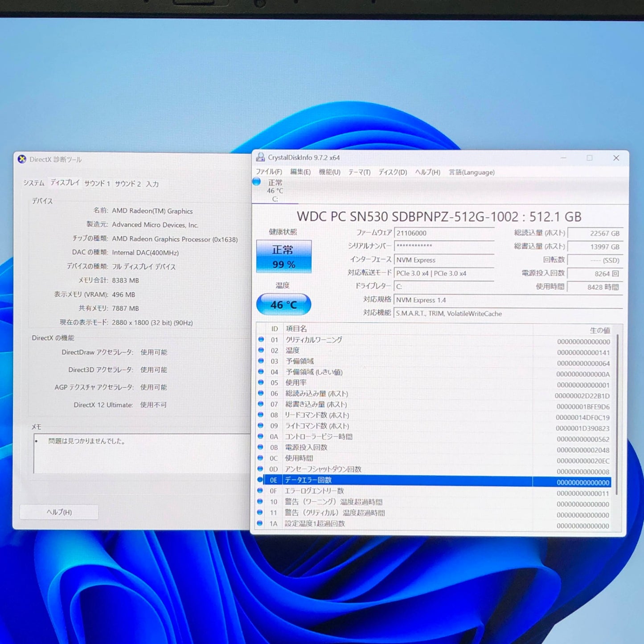Viewport: 644px width, 644px height.
Task: Click status orb for row 05 使用率
Action: tap(261, 382)
